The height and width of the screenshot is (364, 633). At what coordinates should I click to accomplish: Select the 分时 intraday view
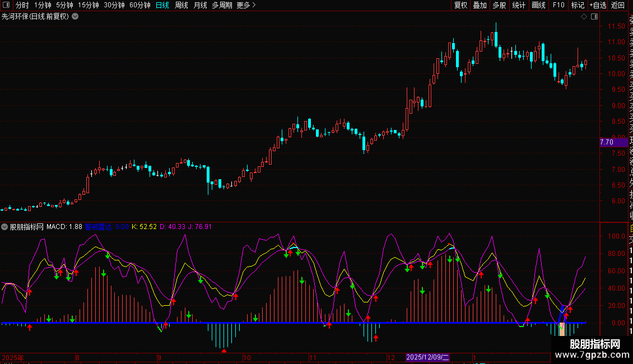[x=22, y=5]
